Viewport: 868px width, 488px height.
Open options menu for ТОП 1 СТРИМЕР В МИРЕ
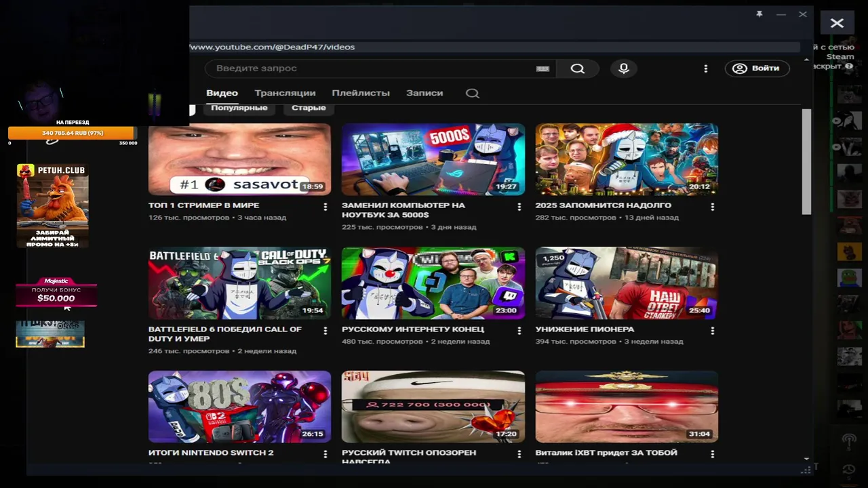tap(325, 207)
